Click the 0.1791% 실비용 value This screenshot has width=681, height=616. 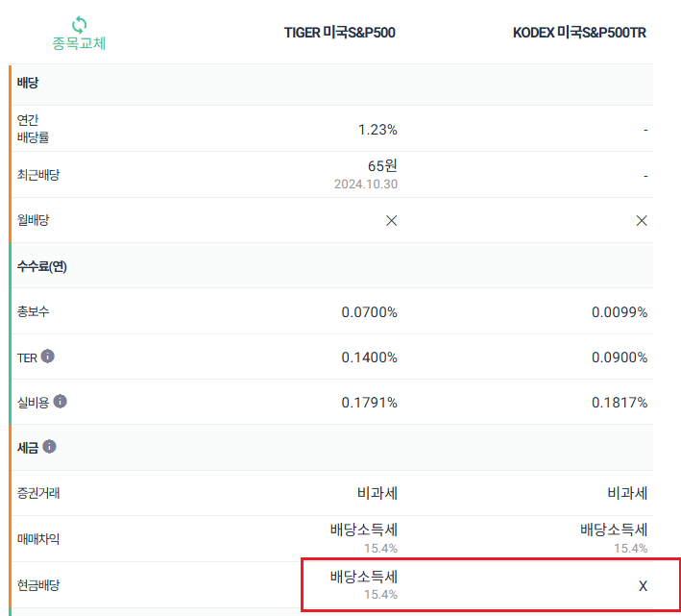(369, 403)
